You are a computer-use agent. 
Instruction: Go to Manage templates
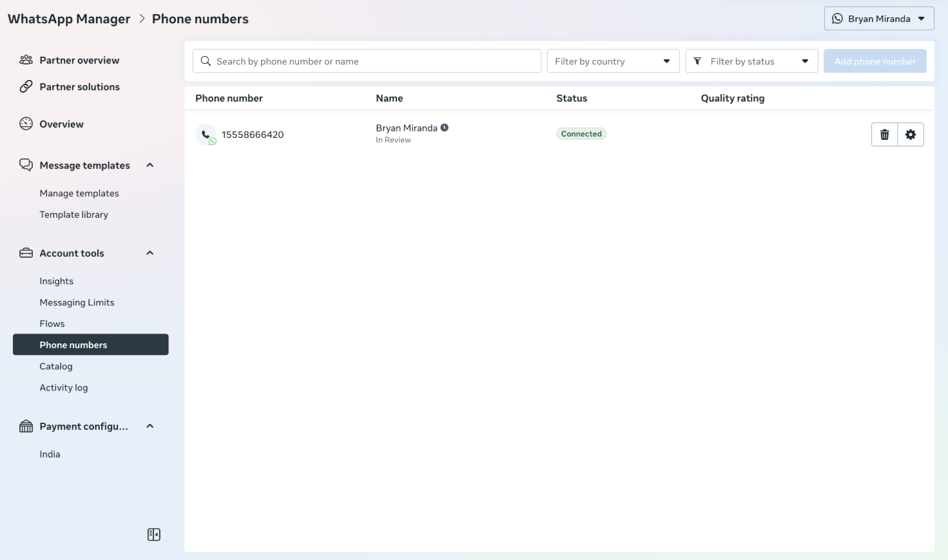pos(79,193)
